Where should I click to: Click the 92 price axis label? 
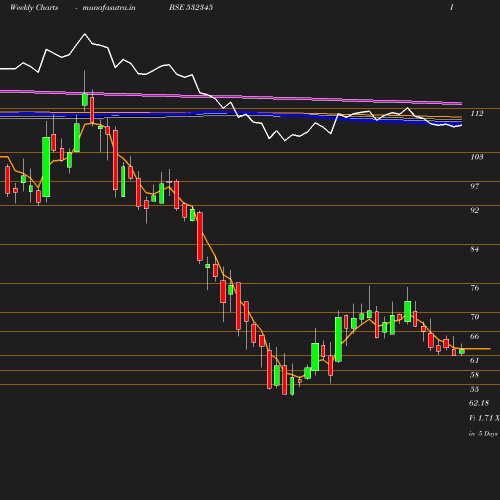[475, 210]
